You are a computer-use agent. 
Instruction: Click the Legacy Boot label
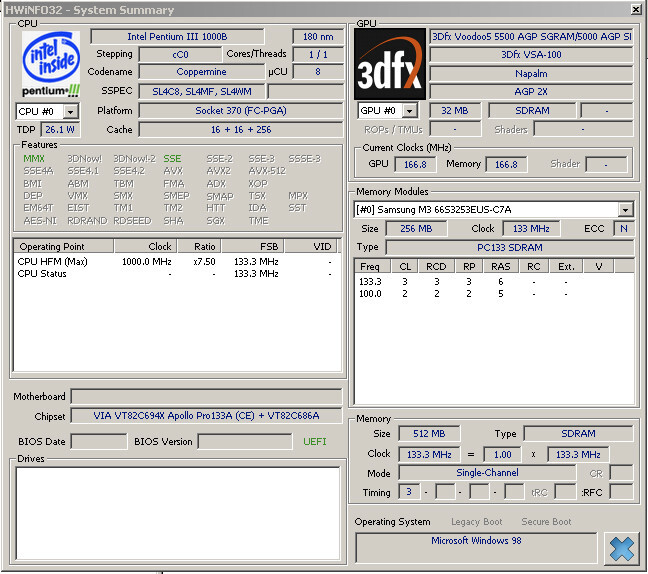pos(476,522)
